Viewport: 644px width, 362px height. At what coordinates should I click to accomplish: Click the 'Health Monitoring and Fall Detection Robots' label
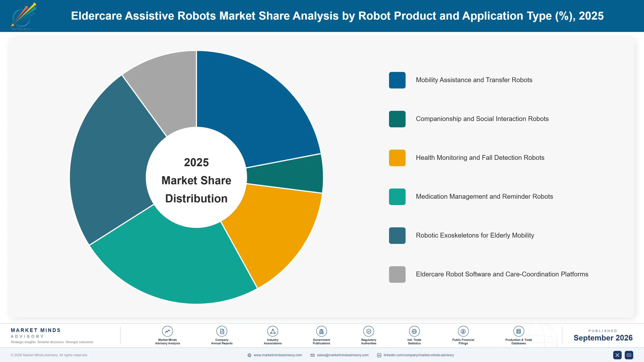coord(480,158)
